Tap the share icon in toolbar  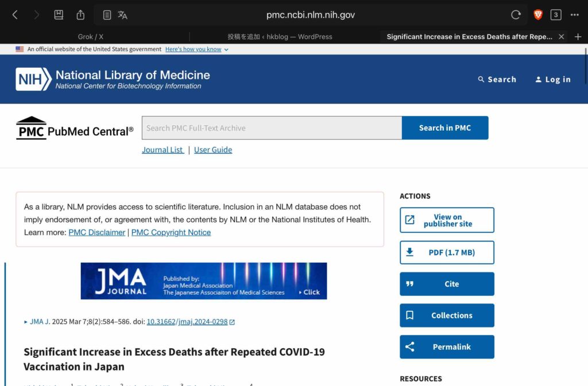(80, 15)
